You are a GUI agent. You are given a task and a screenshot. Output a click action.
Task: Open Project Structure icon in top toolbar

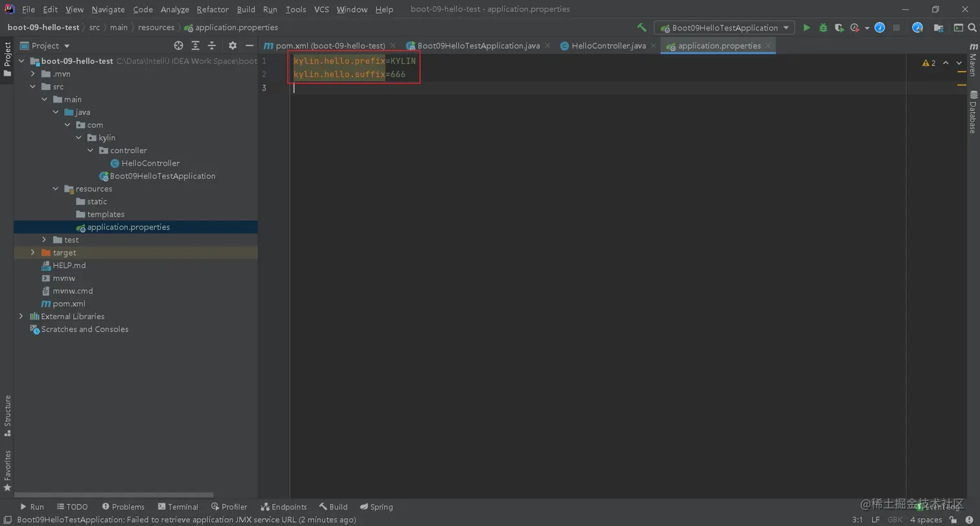pyautogui.click(x=938, y=28)
